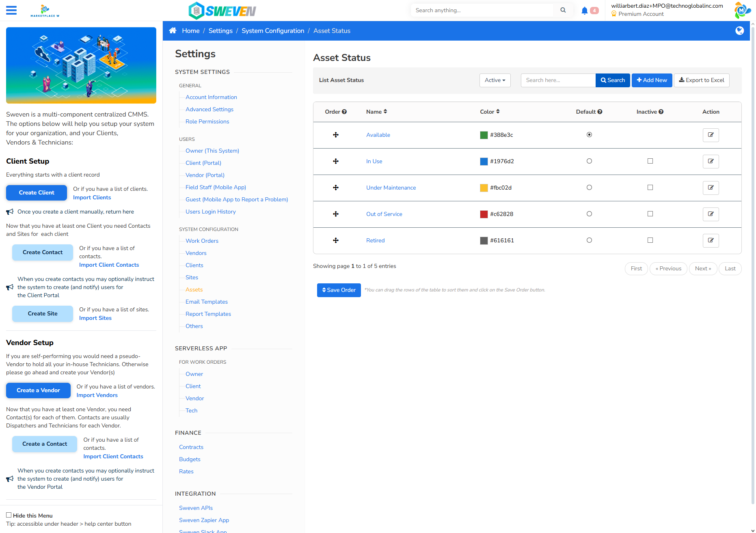Screen dimensions: 756x533
Task: Click the Inactive help question icon
Action: (x=661, y=112)
